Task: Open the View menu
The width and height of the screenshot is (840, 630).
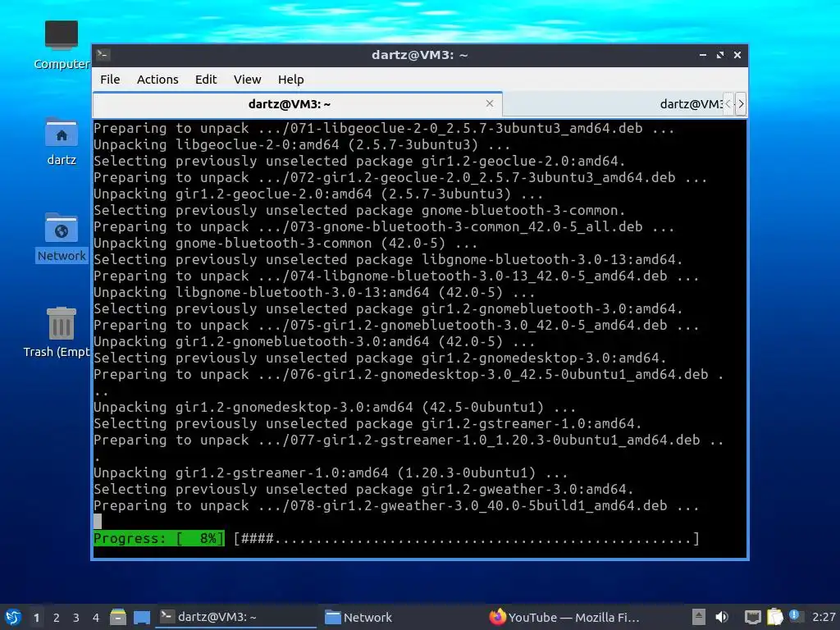Action: 247,80
